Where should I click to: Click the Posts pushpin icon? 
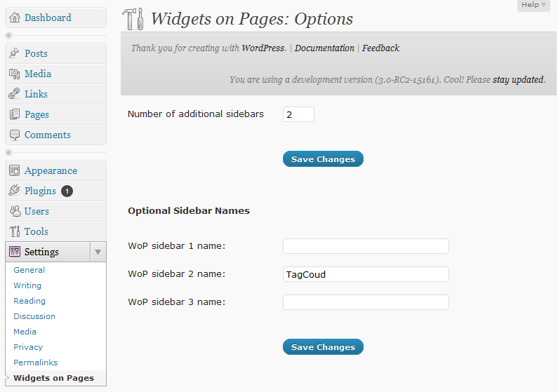pos(15,53)
